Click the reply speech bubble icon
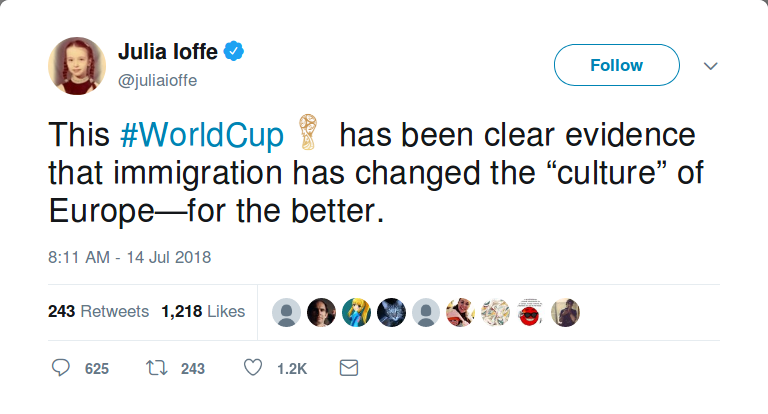768x414 pixels. [62, 369]
